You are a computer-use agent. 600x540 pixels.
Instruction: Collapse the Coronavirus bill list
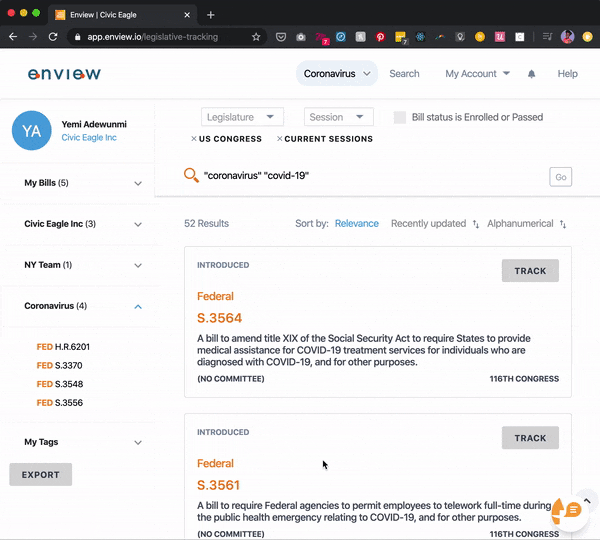click(138, 306)
